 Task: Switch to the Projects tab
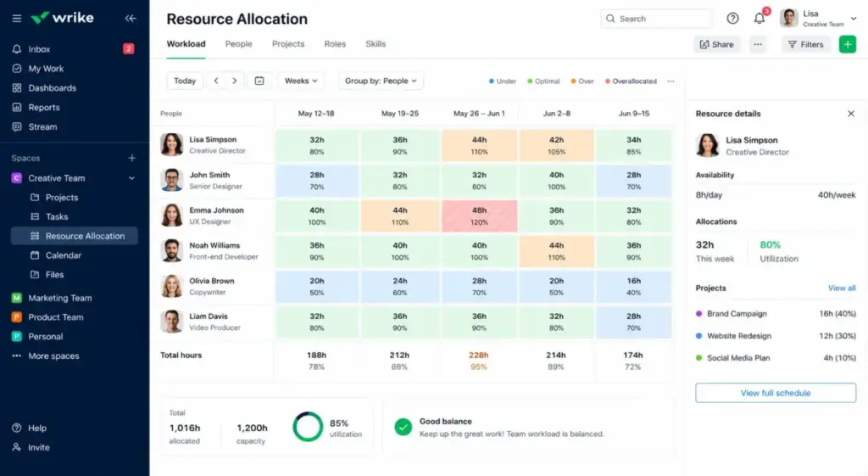288,44
